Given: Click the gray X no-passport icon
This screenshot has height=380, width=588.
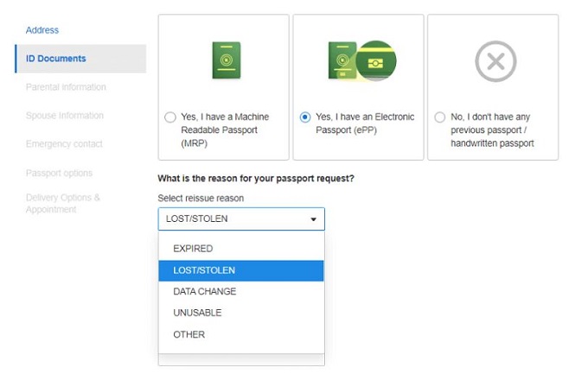Looking at the screenshot, I should click(495, 60).
